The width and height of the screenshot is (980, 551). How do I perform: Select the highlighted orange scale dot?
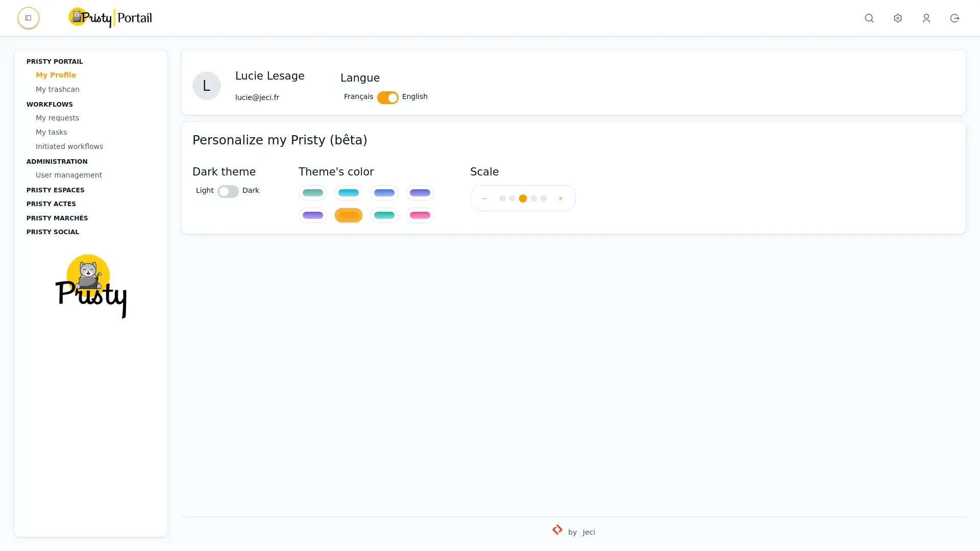(x=523, y=198)
